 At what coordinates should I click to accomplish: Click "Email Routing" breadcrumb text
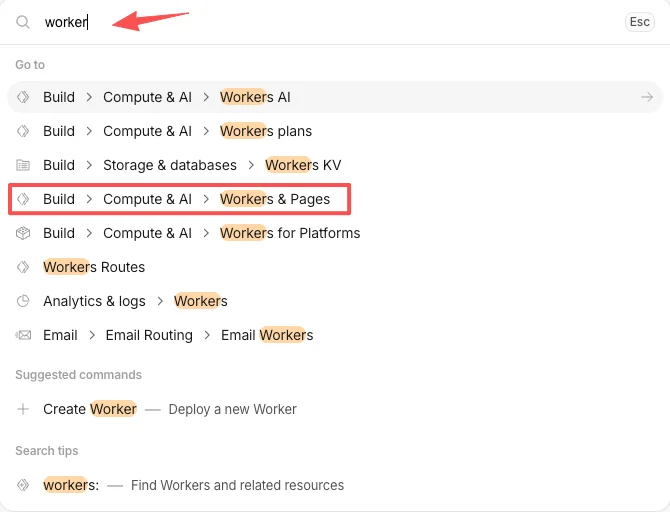[149, 335]
